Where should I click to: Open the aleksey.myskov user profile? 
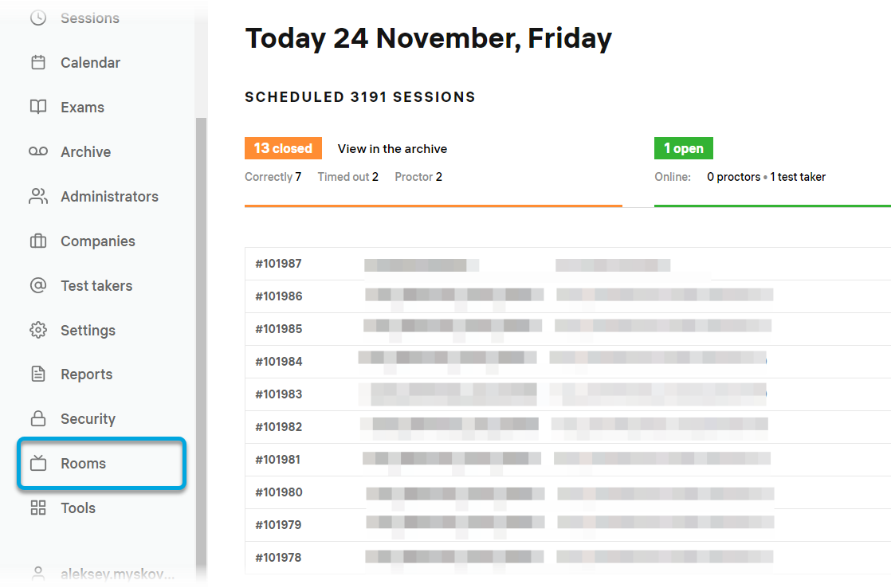[x=117, y=574]
